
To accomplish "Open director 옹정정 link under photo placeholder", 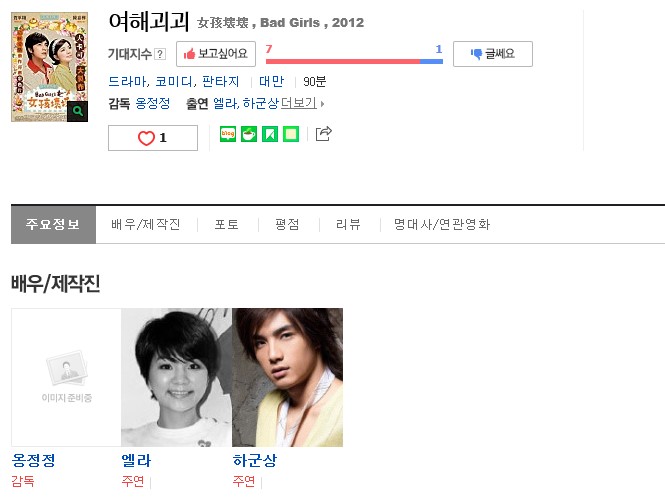I will pyautogui.click(x=33, y=460).
